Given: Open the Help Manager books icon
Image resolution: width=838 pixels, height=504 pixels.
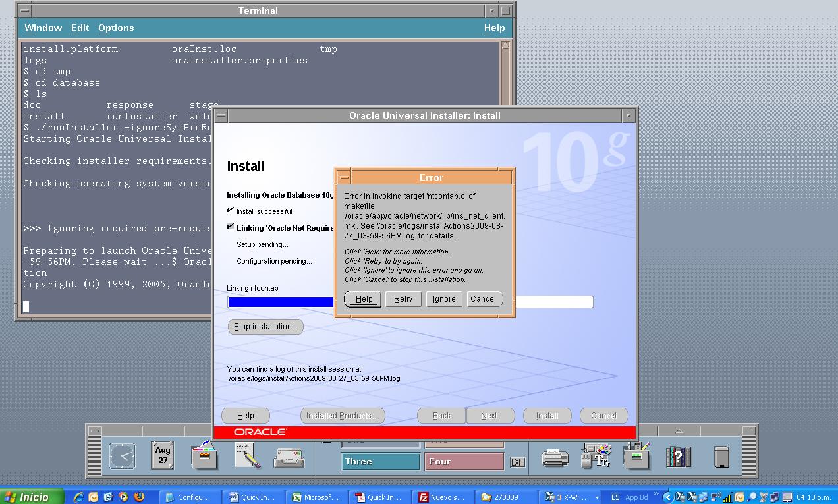Looking at the screenshot, I should [x=678, y=456].
